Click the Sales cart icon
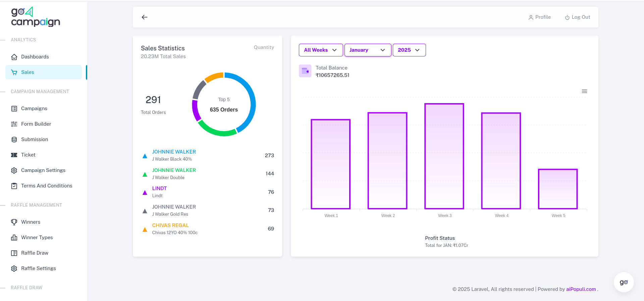The image size is (644, 301). coord(14,72)
